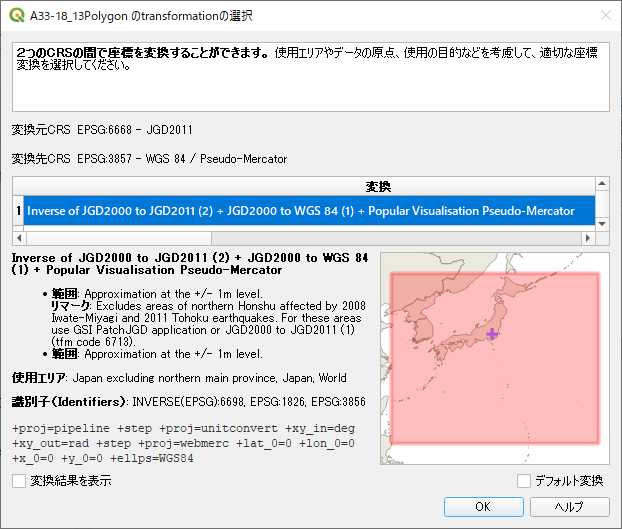This screenshot has height=529, width=622.
Task: Click the purple cross marker on Japan map
Action: pos(492,334)
